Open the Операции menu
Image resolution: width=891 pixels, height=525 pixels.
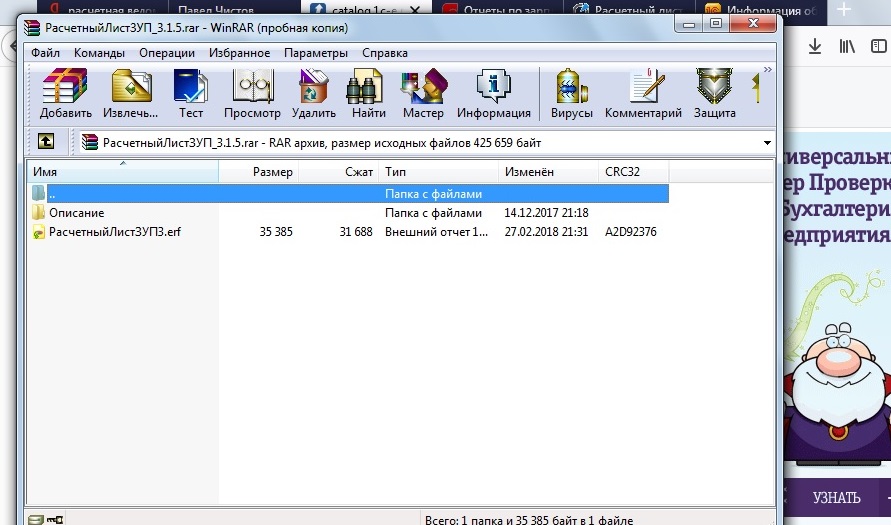pyautogui.click(x=166, y=53)
